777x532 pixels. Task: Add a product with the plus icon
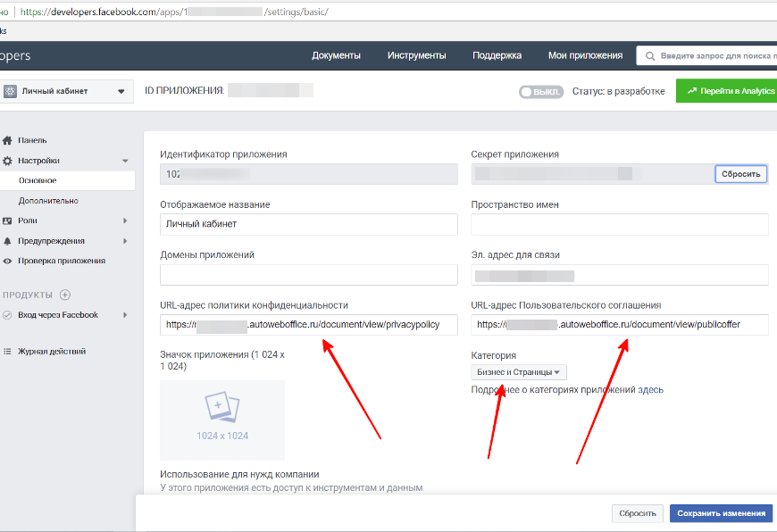tap(65, 295)
